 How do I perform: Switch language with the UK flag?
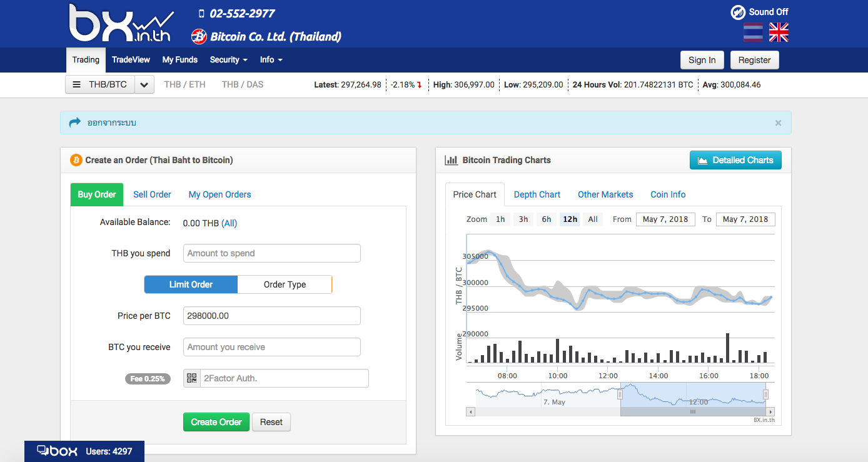coord(779,33)
